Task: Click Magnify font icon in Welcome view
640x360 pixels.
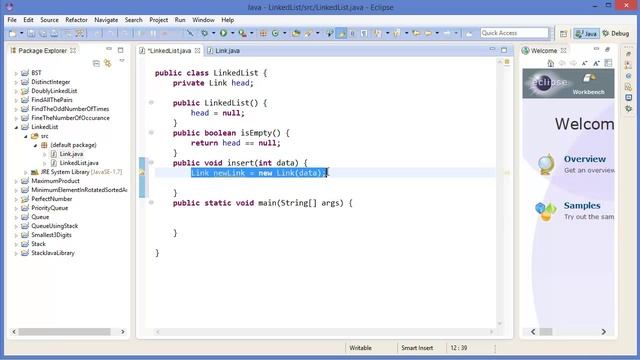Action: tap(596, 63)
